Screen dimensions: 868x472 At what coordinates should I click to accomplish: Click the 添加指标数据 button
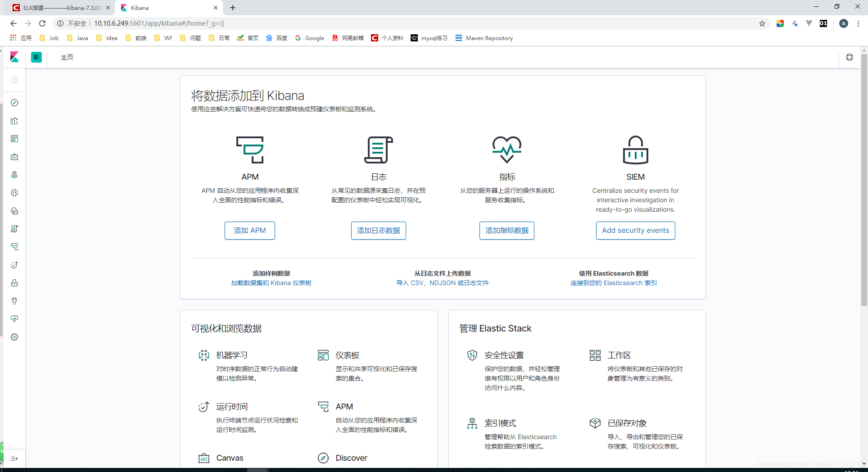(x=507, y=231)
